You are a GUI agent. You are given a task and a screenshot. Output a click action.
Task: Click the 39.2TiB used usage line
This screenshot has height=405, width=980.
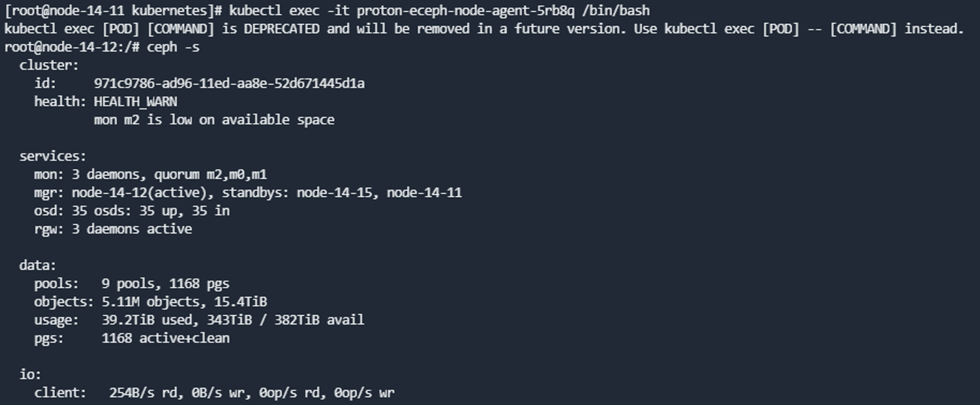coord(199,319)
